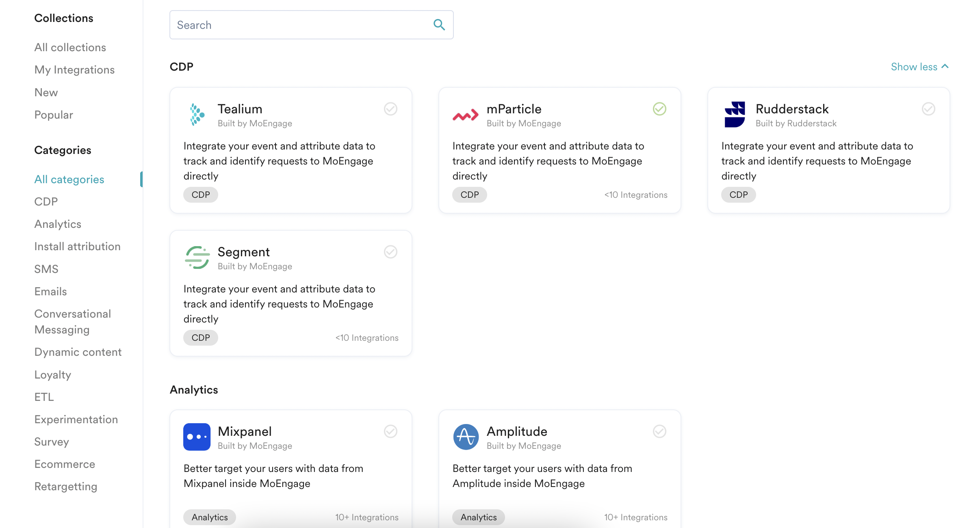The width and height of the screenshot is (980, 528).
Task: Toggle the Amplitude card checkmark
Action: click(x=659, y=431)
